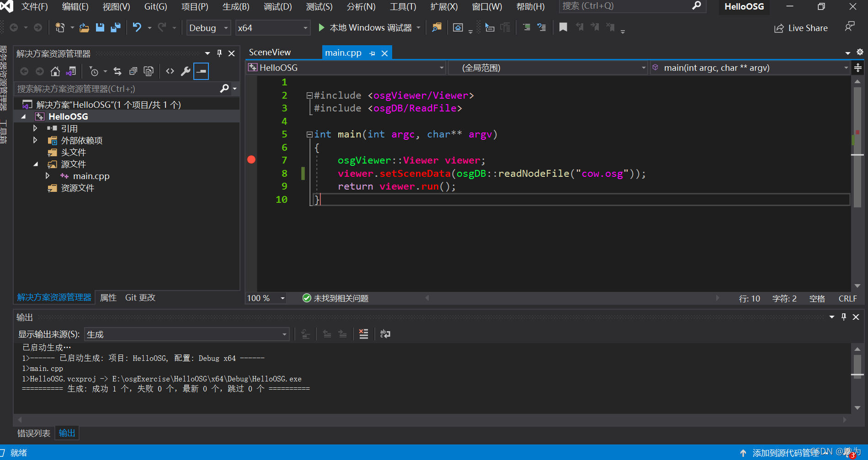Toggle the breakpoint on line 7
The width and height of the screenshot is (868, 460).
[x=251, y=159]
